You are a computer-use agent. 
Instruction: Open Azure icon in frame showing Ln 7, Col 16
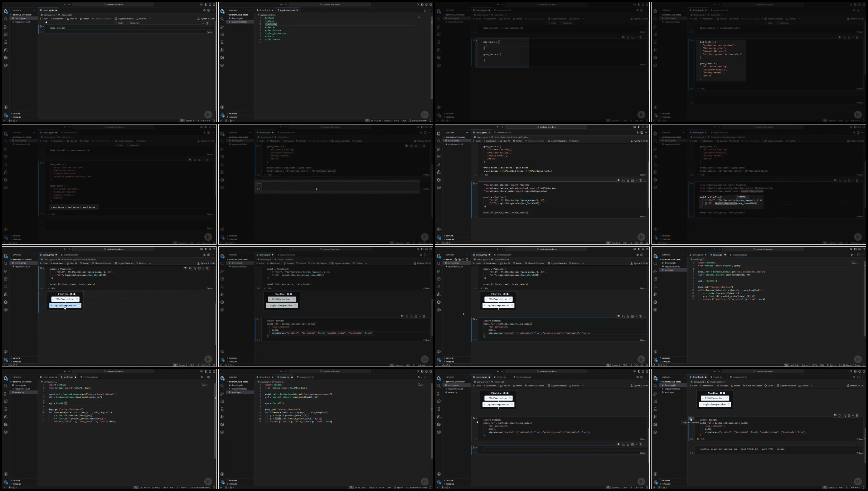tap(6, 417)
